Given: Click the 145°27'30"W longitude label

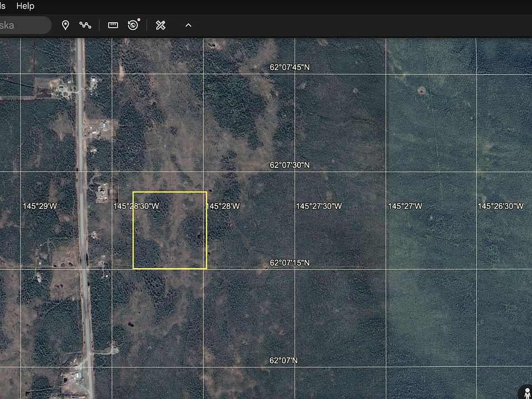Looking at the screenshot, I should [x=319, y=206].
